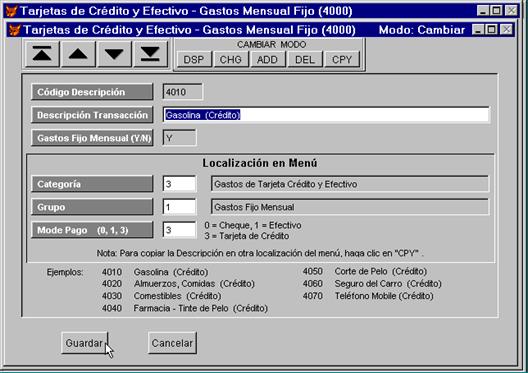This screenshot has height=373, width=528.
Task: Close the inner Modo: Cambiar window
Action: (x=506, y=30)
